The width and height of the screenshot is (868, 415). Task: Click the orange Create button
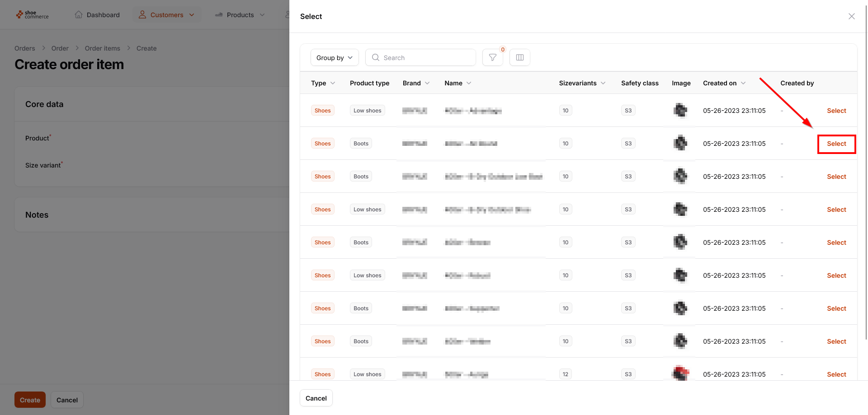30,400
